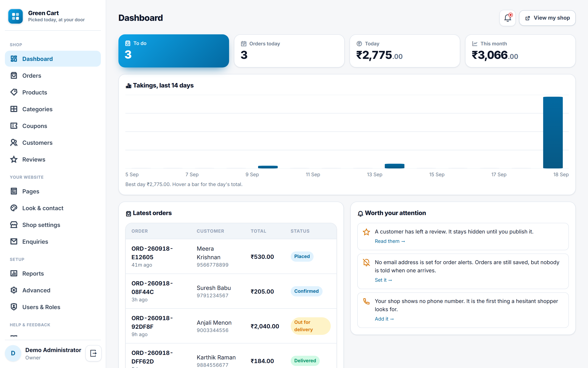
Task: Click the Out for delivery status badge
Action: click(x=310, y=326)
